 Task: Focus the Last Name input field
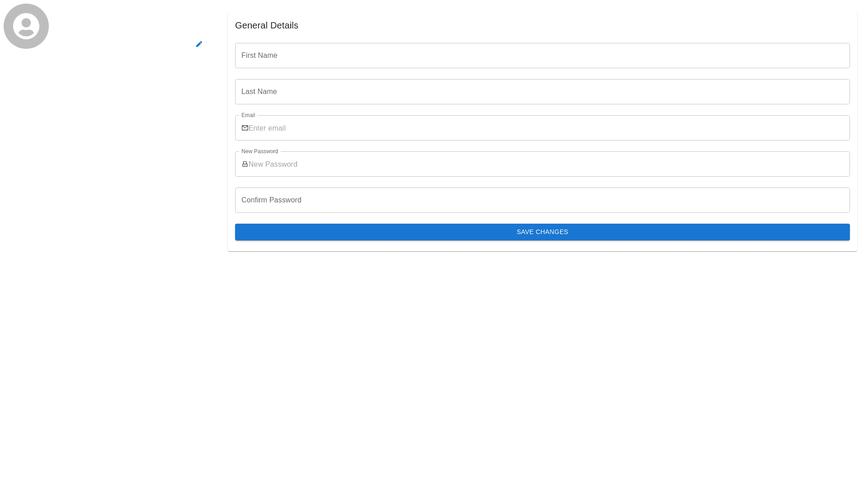click(x=542, y=92)
